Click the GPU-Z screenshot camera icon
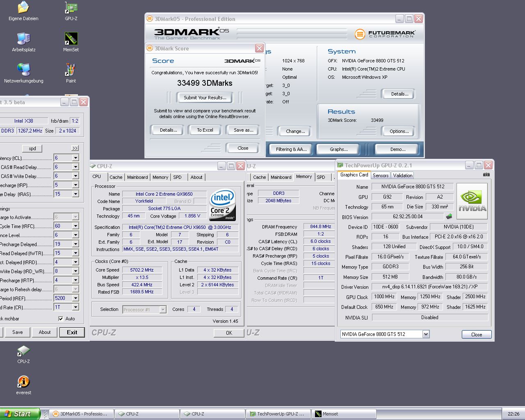 [486, 175]
